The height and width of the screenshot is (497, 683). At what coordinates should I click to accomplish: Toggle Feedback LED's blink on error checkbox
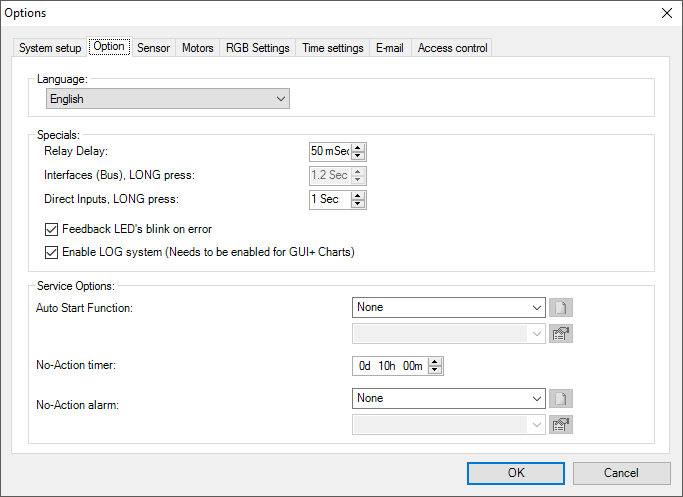[x=53, y=229]
